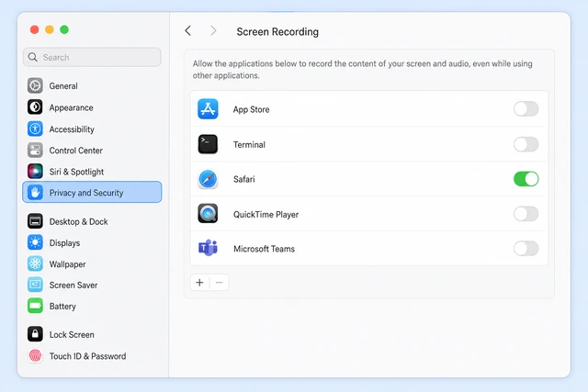The width and height of the screenshot is (588, 392).
Task: Click the General gear icon in sidebar
Action: point(35,85)
